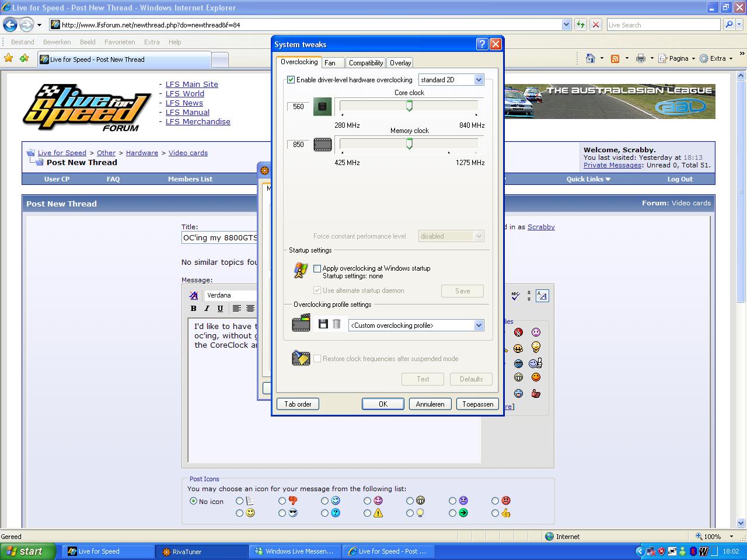
Task: Click the Tab order button
Action: pyautogui.click(x=298, y=404)
